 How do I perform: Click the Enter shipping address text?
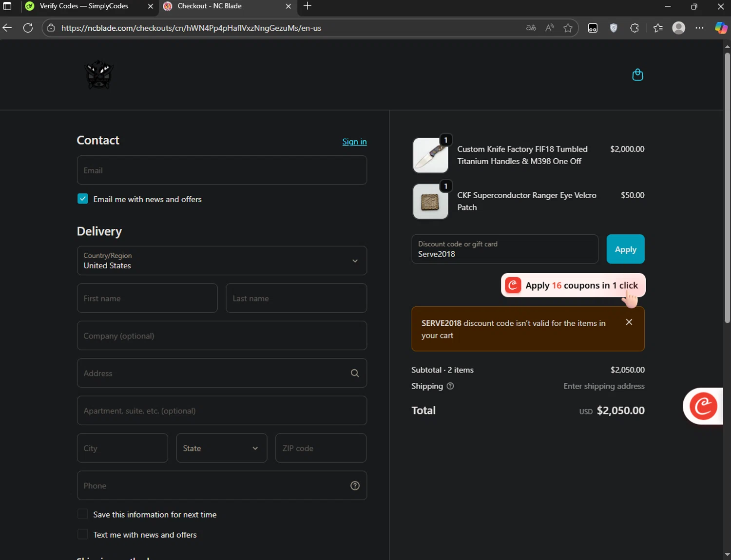(604, 386)
